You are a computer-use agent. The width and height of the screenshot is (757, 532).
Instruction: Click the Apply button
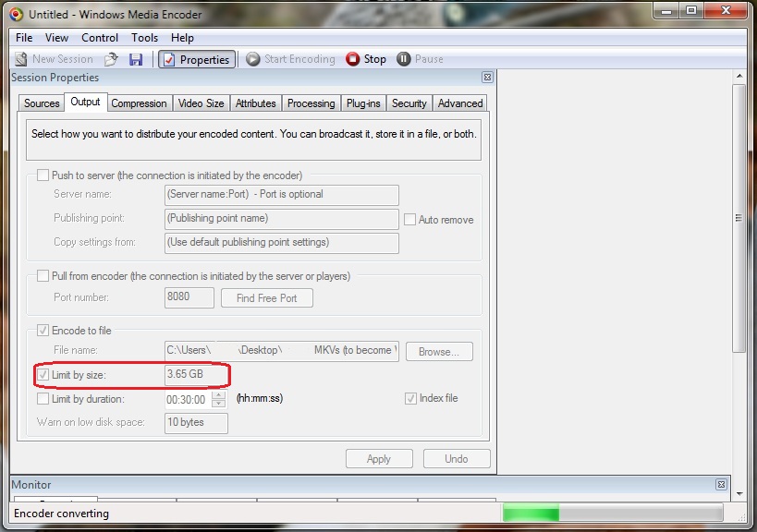point(379,459)
